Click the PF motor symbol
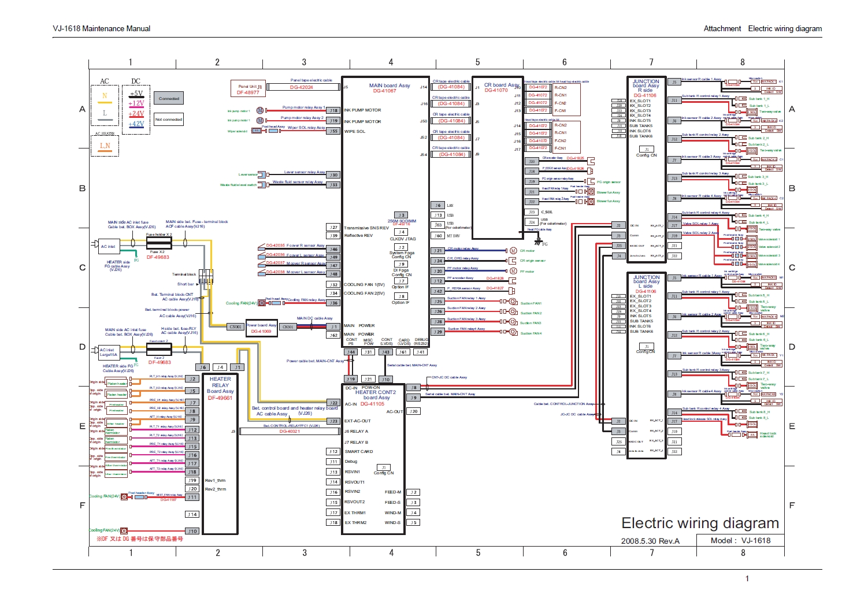The height and width of the screenshot is (609, 868). click(513, 271)
